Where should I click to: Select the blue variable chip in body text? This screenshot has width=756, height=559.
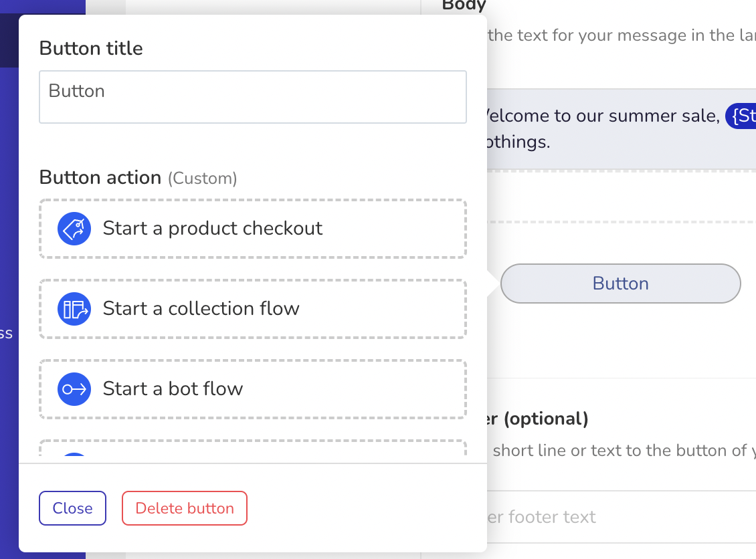point(741,116)
